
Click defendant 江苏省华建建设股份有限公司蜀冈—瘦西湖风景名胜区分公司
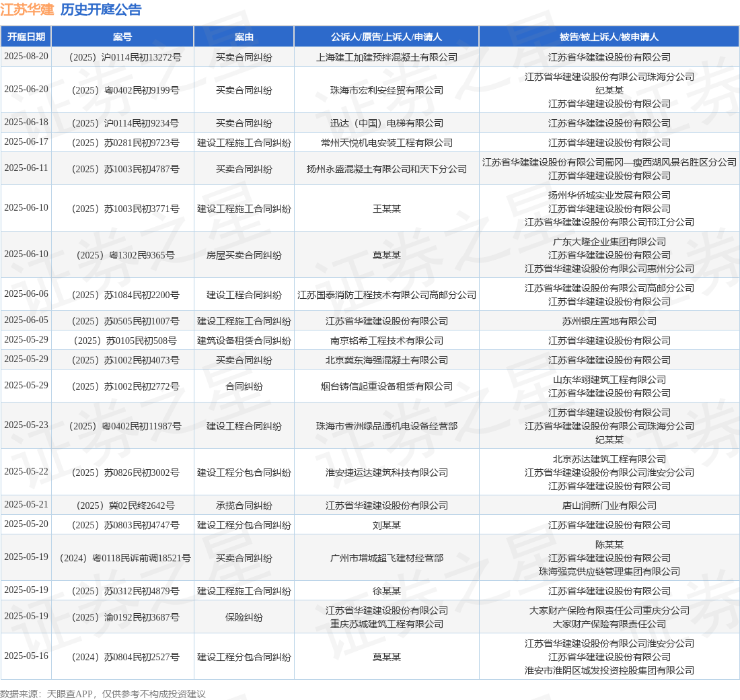(609, 162)
